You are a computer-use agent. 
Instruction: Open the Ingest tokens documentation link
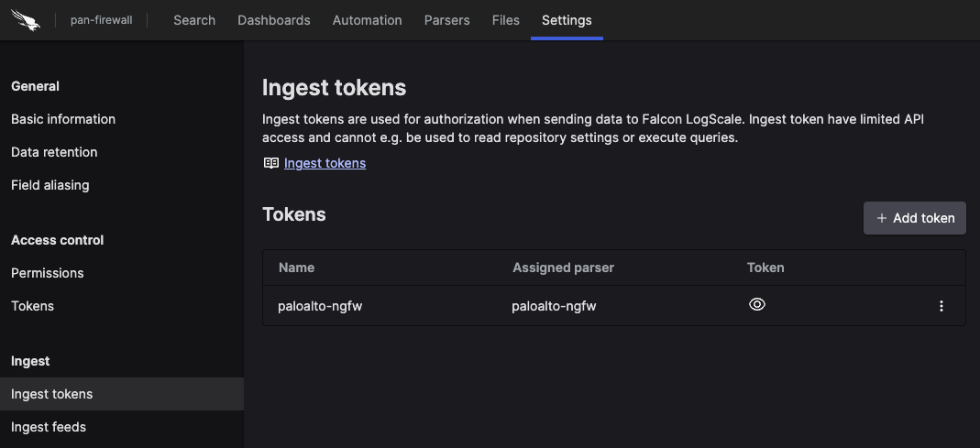325,163
